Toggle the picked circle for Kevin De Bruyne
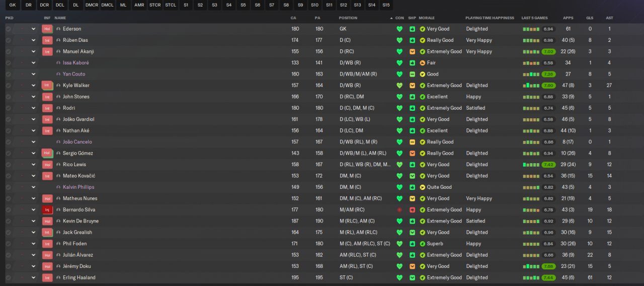 (8, 221)
